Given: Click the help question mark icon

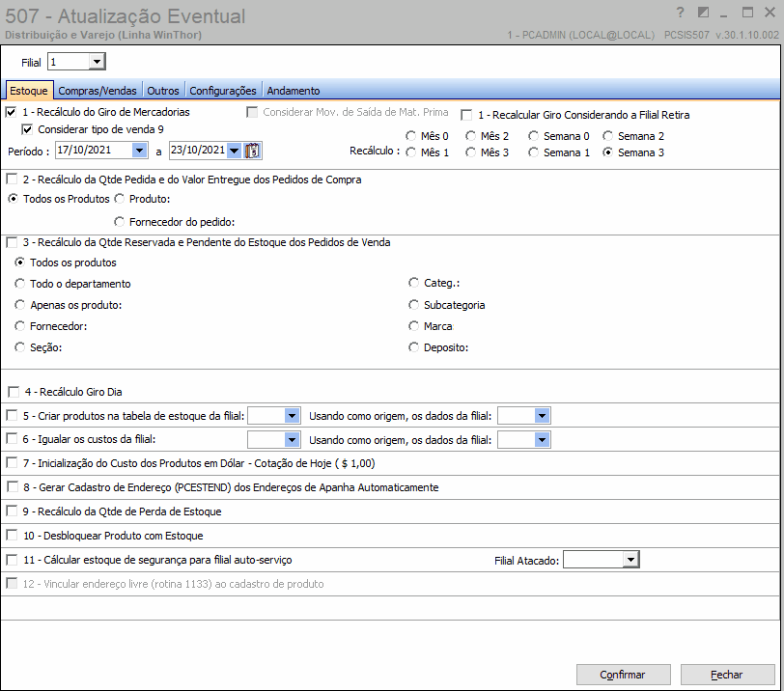Looking at the screenshot, I should (x=680, y=13).
